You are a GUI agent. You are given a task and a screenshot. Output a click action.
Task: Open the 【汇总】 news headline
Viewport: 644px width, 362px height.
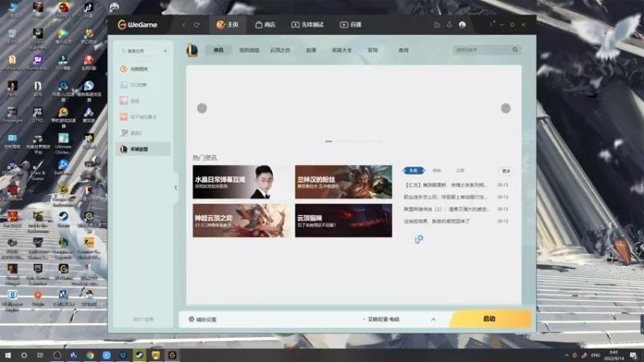point(446,185)
